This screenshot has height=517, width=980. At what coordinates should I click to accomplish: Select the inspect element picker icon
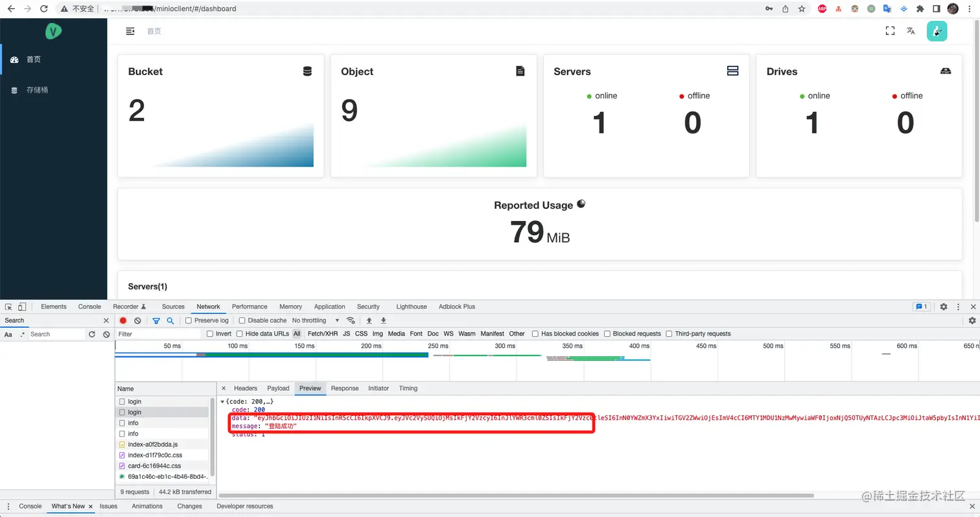(x=9, y=306)
